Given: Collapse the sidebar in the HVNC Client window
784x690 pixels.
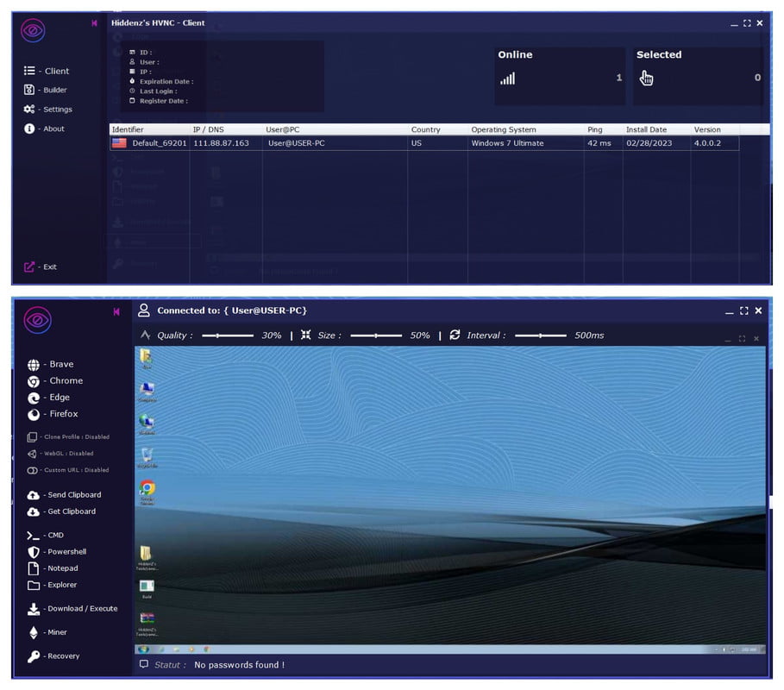Looking at the screenshot, I should (x=94, y=23).
